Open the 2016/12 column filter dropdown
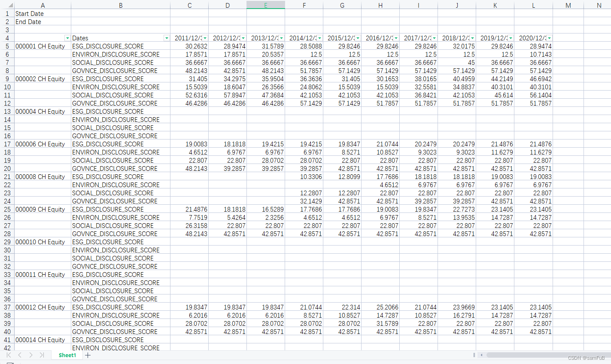The image size is (611, 364). pos(396,38)
